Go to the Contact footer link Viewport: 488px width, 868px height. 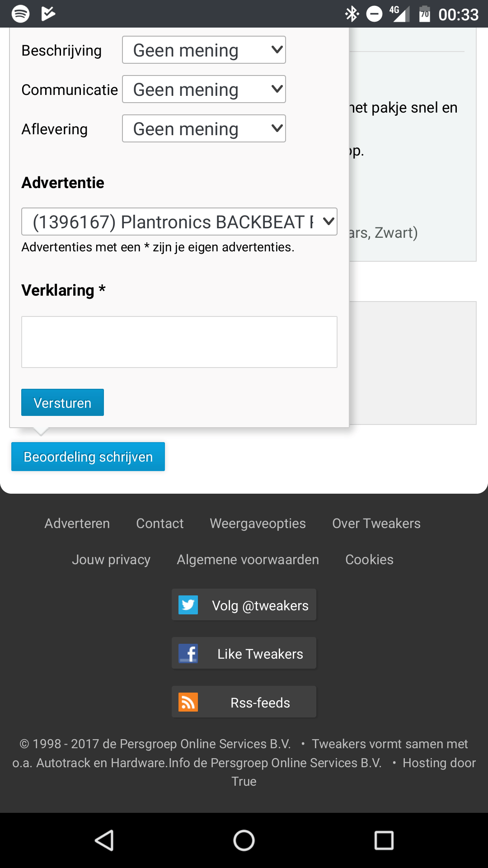click(160, 524)
